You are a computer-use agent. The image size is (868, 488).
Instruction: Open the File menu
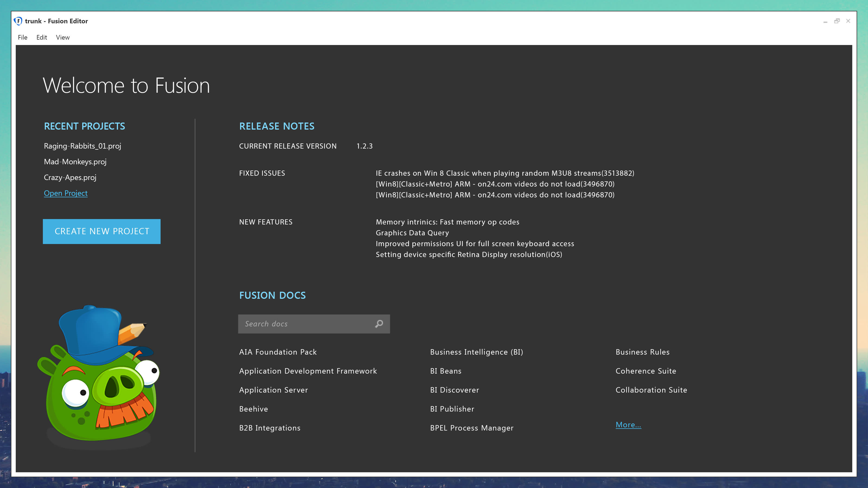(23, 37)
